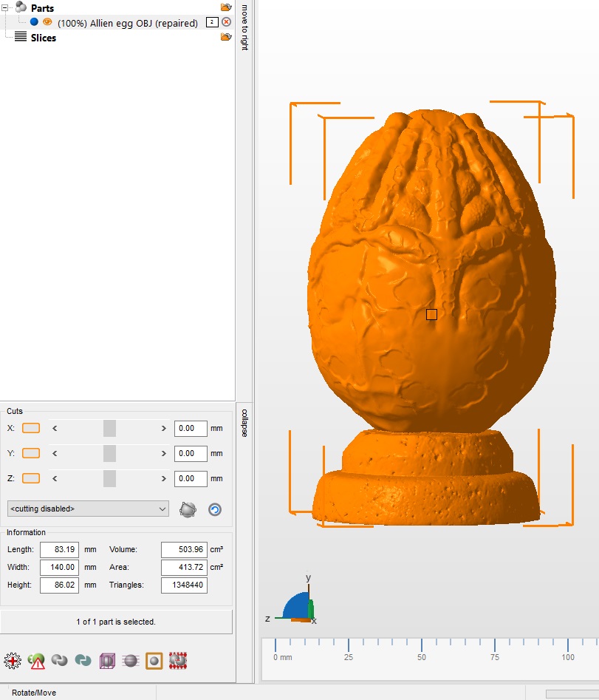Toggle visibility of Allien egg part

[49, 22]
